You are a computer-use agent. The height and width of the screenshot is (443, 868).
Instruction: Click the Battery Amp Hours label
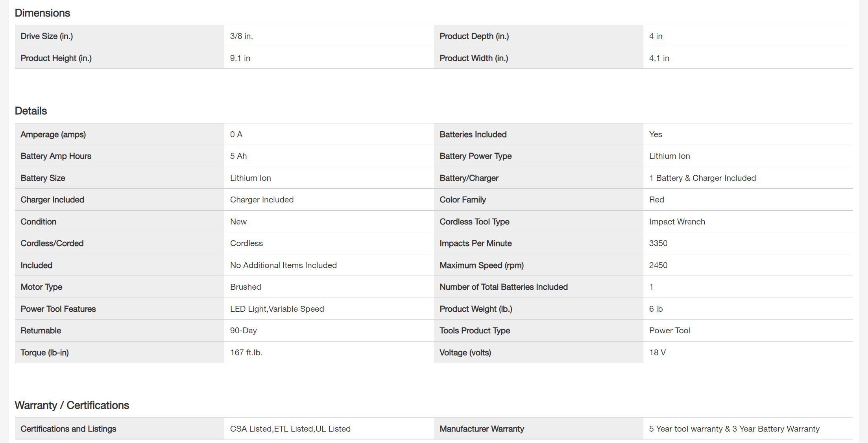click(56, 156)
